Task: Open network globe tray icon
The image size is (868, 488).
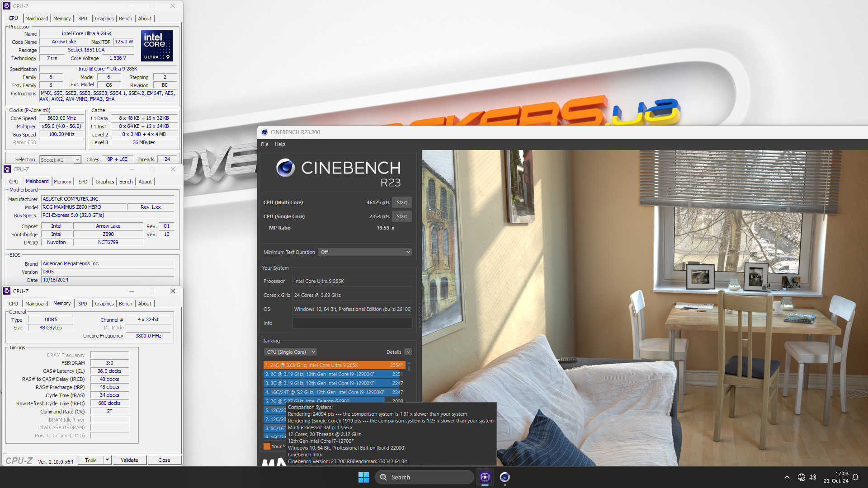Action: click(802, 477)
